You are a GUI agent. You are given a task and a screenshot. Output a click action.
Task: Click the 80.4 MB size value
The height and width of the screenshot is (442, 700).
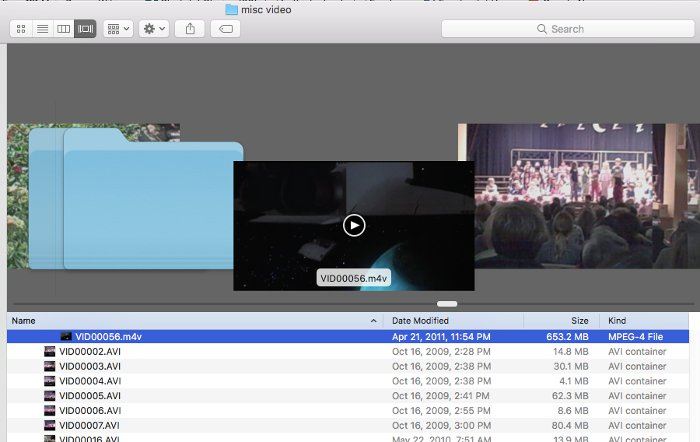[x=570, y=425]
